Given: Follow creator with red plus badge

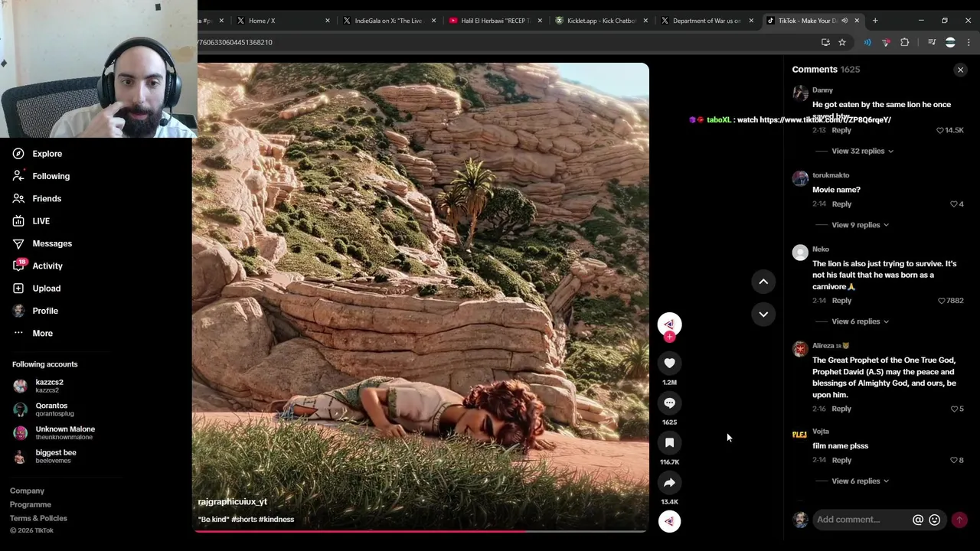Looking at the screenshot, I should coord(669,337).
